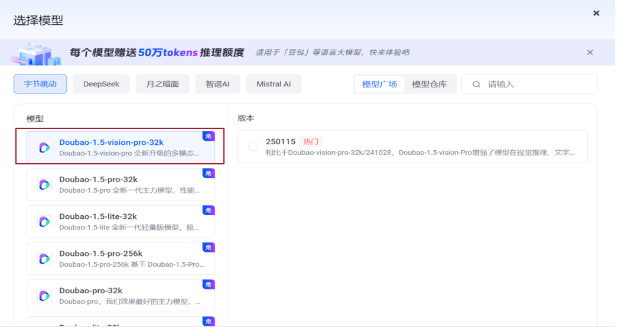Click the Doubao-1.5-pro-256k 基于 description text
The image size is (644, 327).
pyautogui.click(x=132, y=264)
